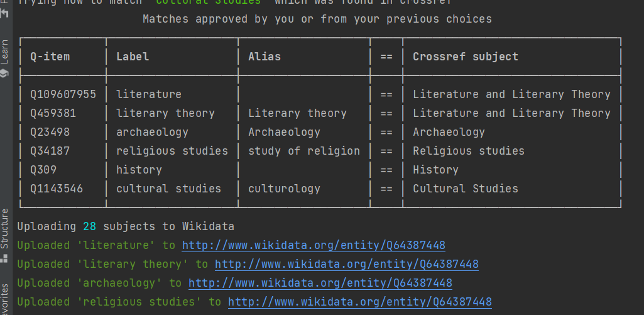The height and width of the screenshot is (315, 644).
Task: Follow the 'religious studies' uploaded entity link
Action: pyautogui.click(x=360, y=302)
